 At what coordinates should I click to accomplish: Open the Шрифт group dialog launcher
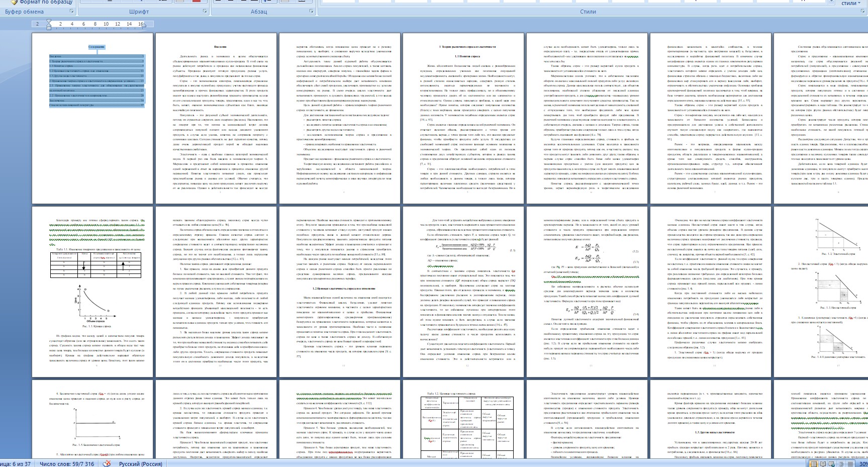click(205, 11)
